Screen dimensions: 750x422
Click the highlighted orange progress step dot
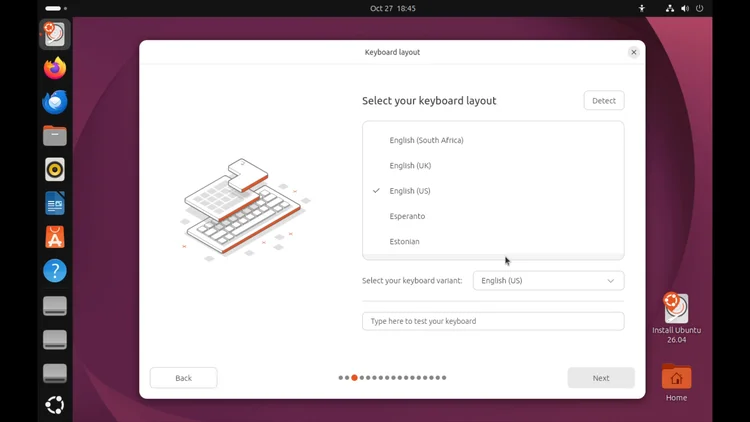click(x=354, y=378)
